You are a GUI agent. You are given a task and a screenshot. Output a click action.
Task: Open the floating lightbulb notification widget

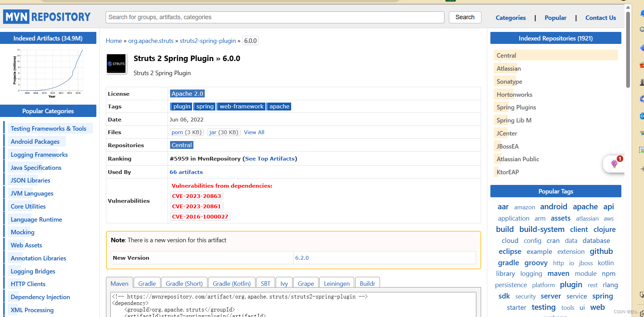[x=614, y=164]
